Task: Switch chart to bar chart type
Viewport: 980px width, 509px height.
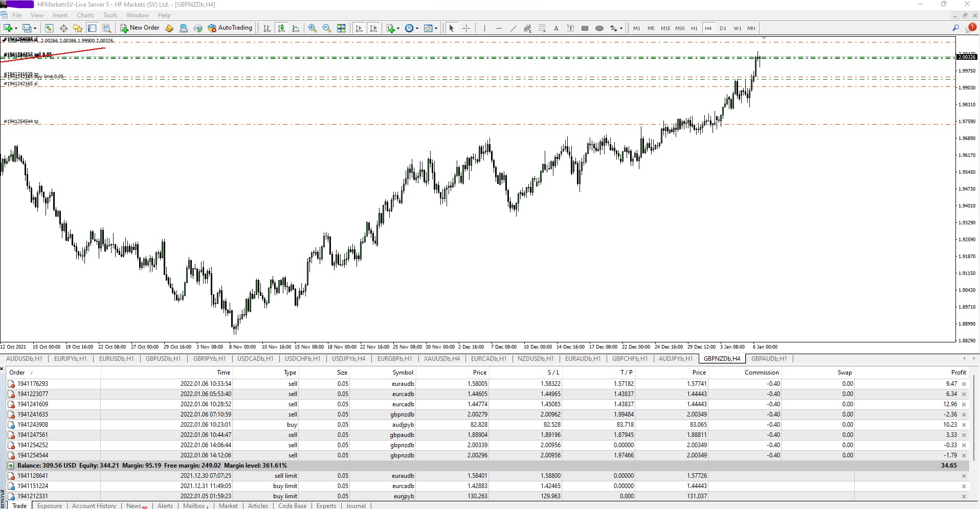Action: point(267,28)
